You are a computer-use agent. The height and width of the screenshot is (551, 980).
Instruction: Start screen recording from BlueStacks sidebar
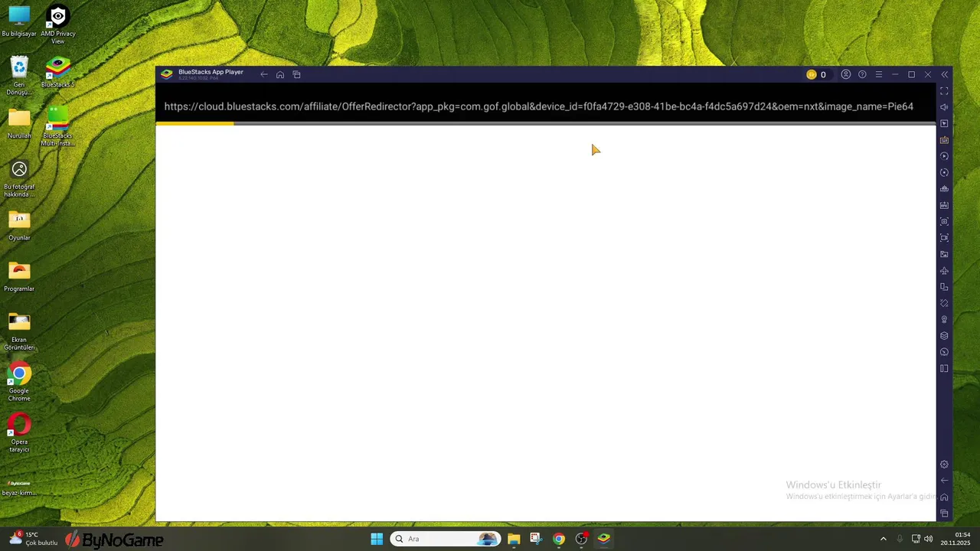(944, 238)
